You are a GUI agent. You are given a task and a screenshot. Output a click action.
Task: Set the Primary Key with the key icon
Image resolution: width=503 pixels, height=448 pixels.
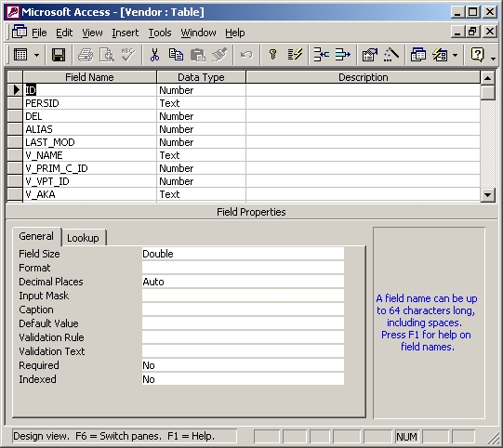point(273,55)
